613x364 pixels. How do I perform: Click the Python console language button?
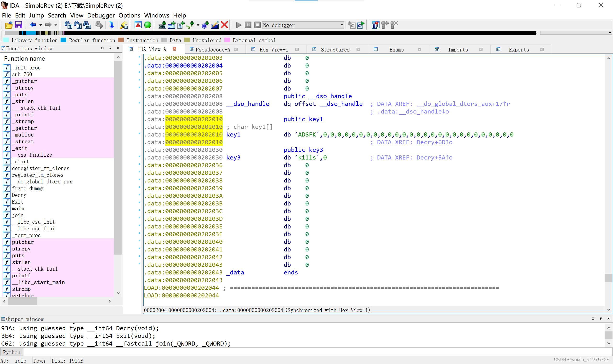pos(11,353)
